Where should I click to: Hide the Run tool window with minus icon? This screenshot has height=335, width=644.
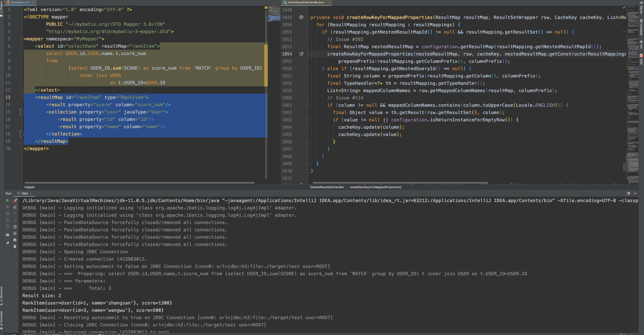coord(635,193)
